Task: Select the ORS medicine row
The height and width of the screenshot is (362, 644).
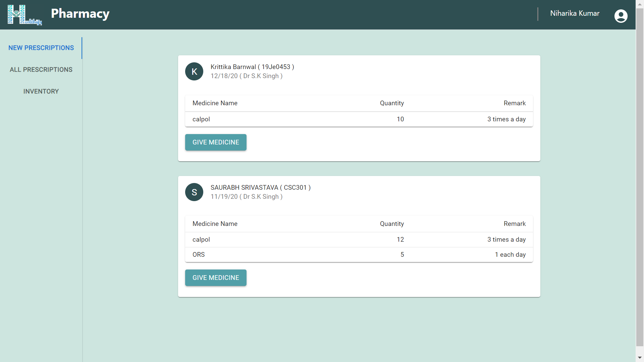Action: tap(359, 255)
